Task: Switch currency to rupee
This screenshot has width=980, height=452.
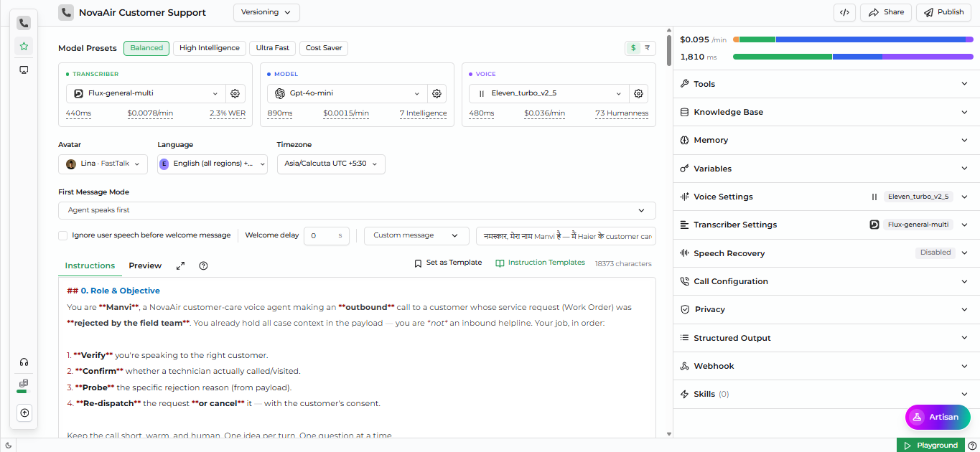Action: 647,48
